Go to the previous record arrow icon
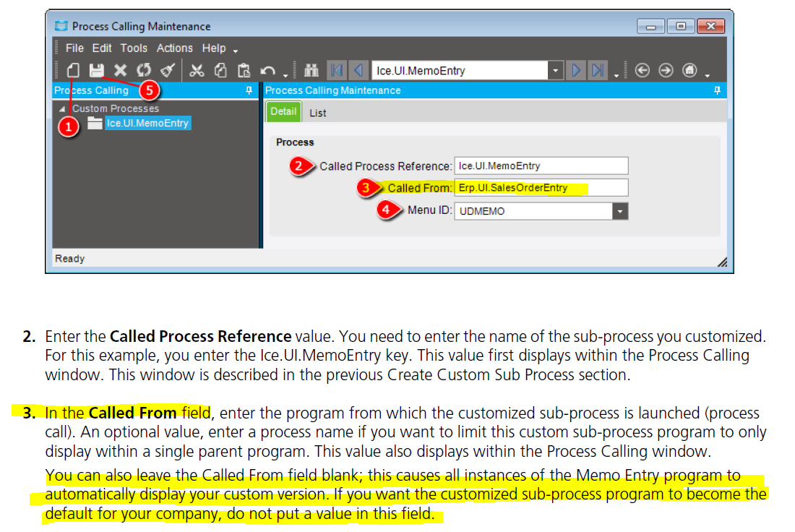This screenshot has width=795, height=532. tap(358, 70)
